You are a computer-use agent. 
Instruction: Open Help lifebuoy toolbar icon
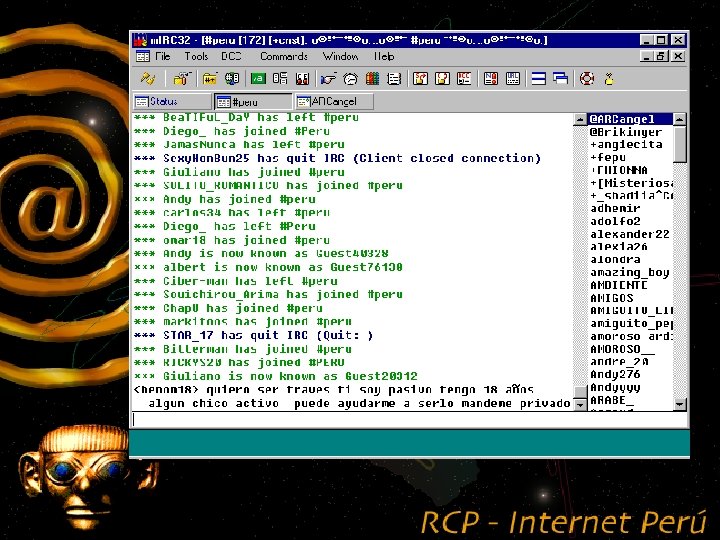click(x=587, y=79)
